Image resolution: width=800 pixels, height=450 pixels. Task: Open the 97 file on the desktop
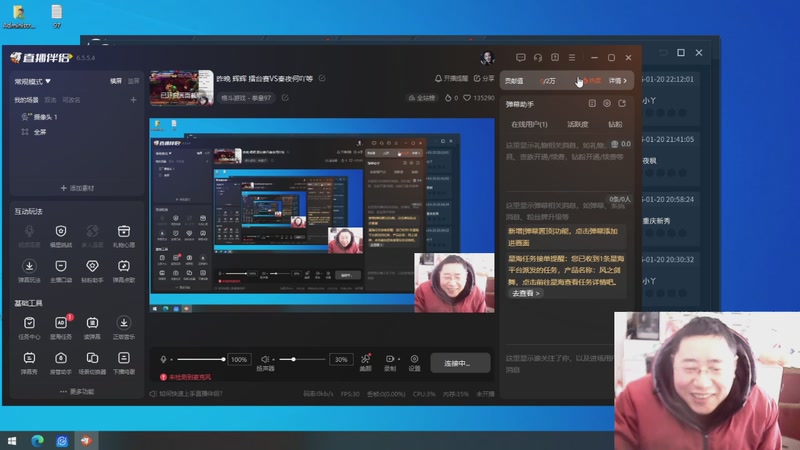coord(57,16)
